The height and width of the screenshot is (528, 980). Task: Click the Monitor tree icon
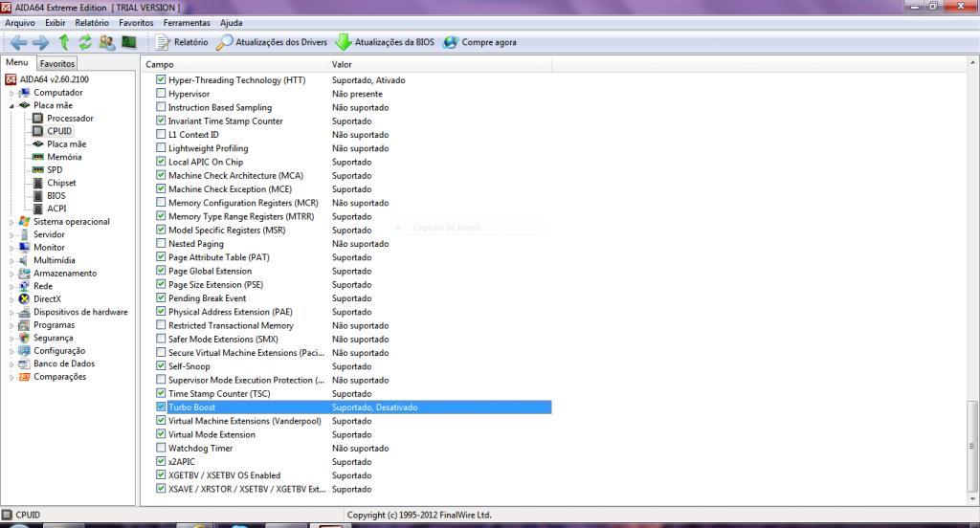(x=24, y=248)
